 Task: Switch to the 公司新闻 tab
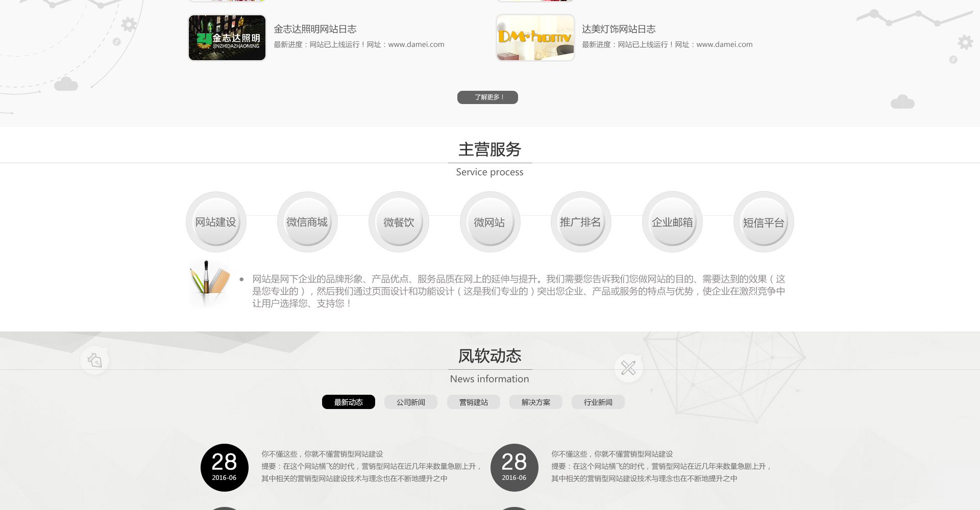pyautogui.click(x=411, y=402)
